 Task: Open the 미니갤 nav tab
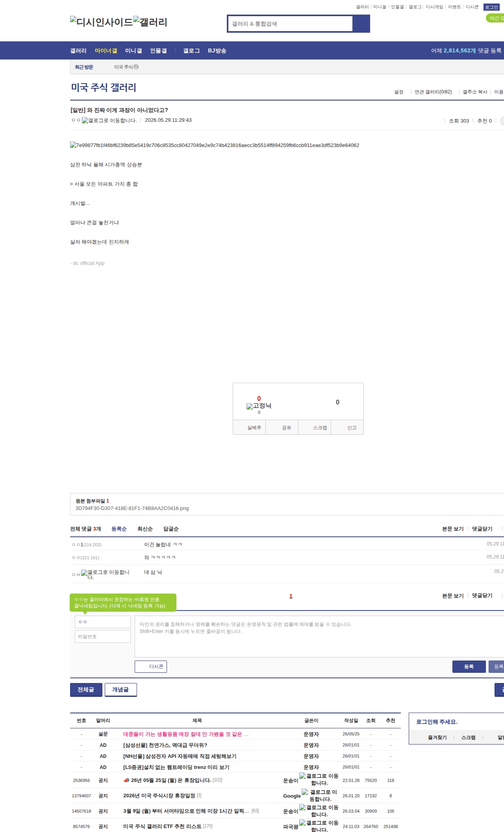[x=133, y=51]
